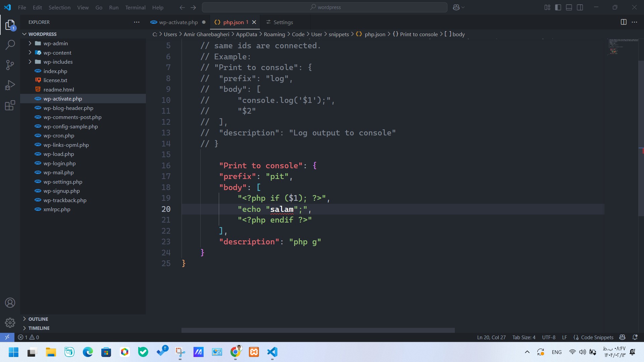Viewport: 644px width, 362px height.
Task: Open File Explorer from taskbar
Action: (51, 352)
